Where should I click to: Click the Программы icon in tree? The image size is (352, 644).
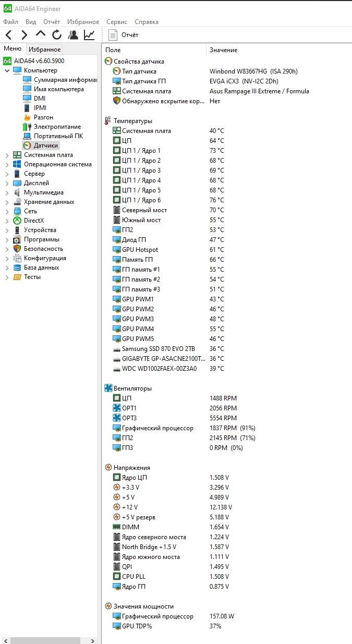point(17,239)
